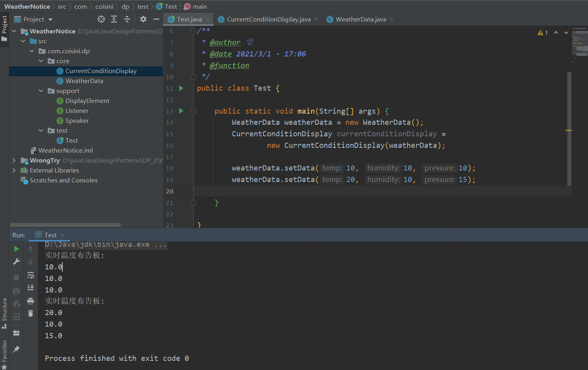This screenshot has width=588, height=370.
Task: Collapse the src folder
Action: pyautogui.click(x=23, y=41)
